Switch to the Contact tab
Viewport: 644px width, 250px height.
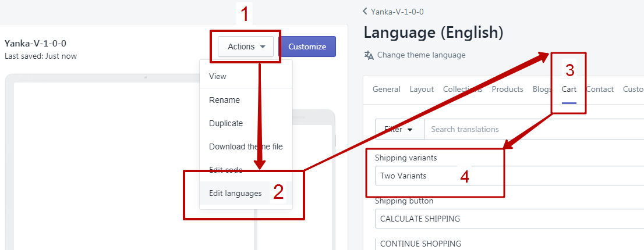600,89
